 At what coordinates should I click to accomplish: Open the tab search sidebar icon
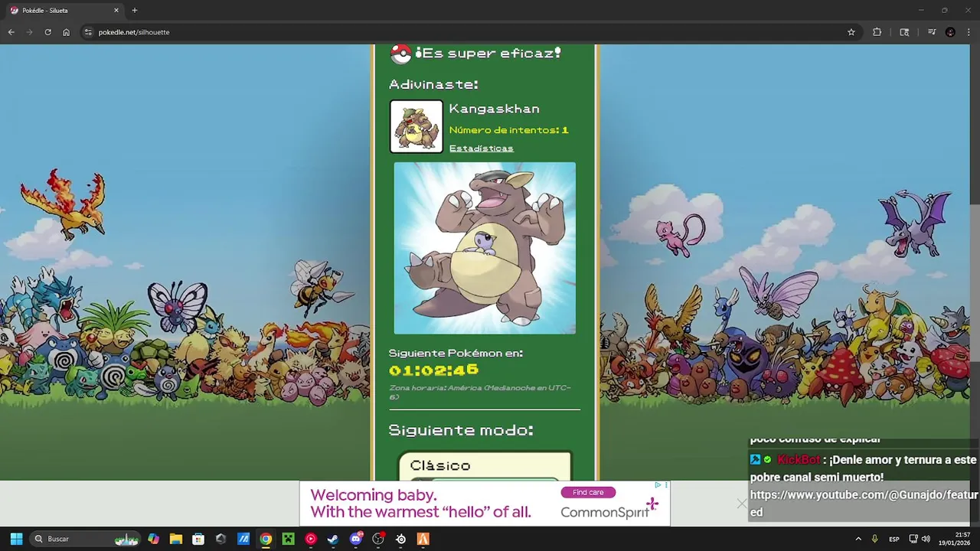click(904, 32)
